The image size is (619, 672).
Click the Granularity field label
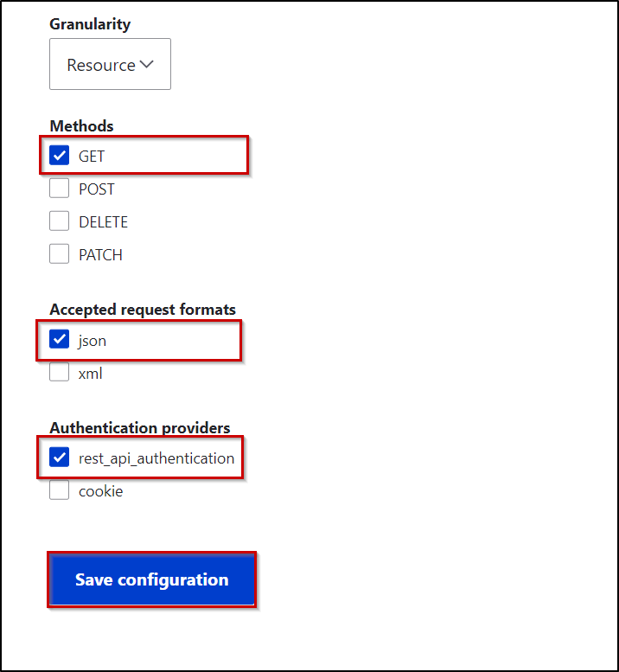(90, 24)
